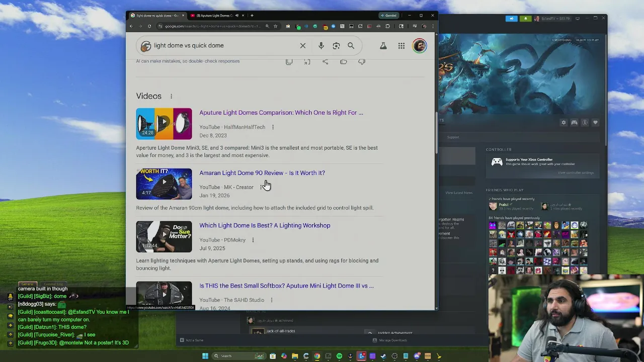Open Which Light Dome Is Best link
This screenshot has width=644, height=362.
point(265,225)
